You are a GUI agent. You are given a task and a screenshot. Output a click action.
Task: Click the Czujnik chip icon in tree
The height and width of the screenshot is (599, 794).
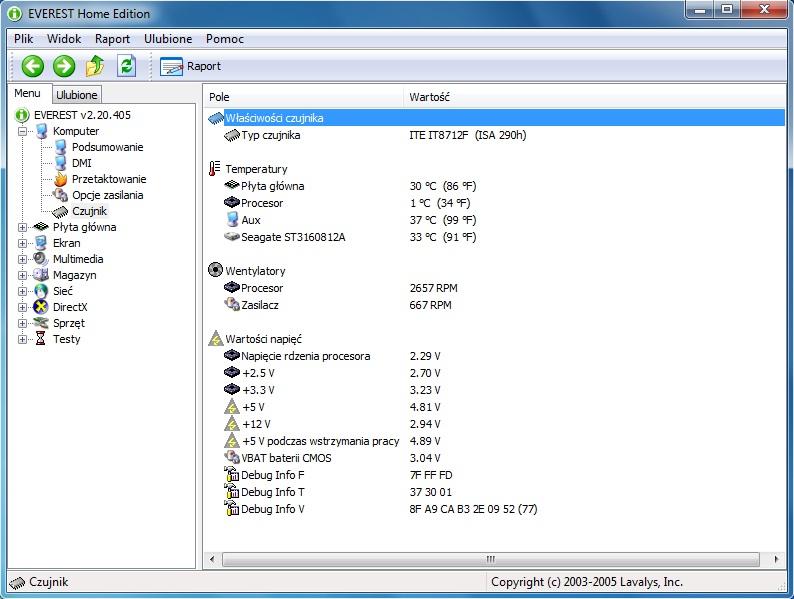click(60, 212)
